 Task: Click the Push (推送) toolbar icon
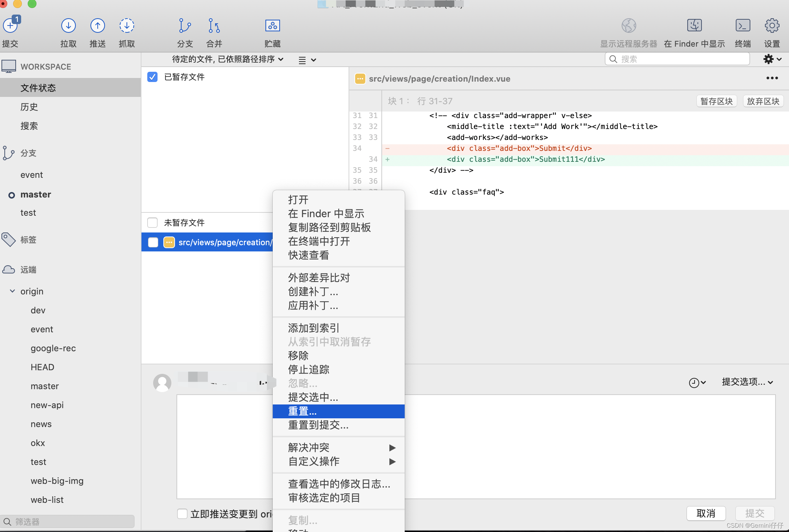point(98,26)
